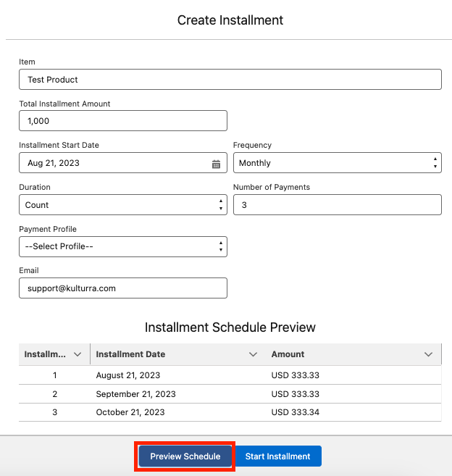This screenshot has height=476, width=452.
Task: Click the USD 333.34 amount cell
Action: (296, 412)
